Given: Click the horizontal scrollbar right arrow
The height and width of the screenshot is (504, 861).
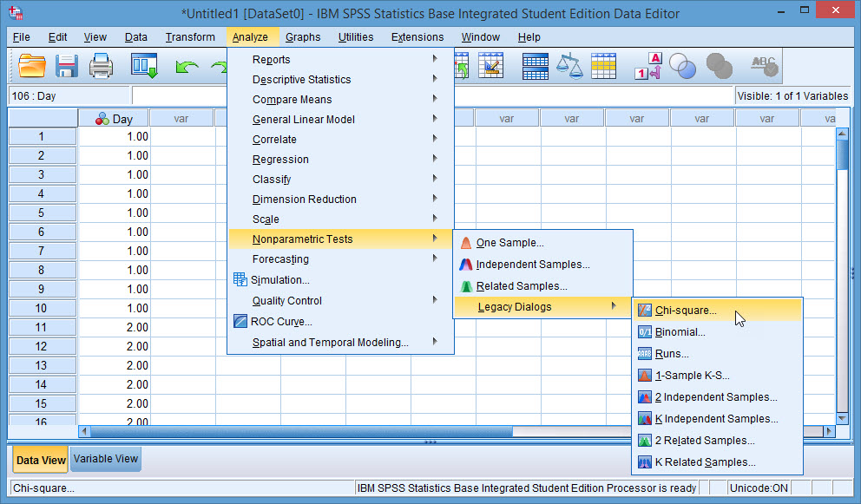Looking at the screenshot, I should click(x=829, y=431).
